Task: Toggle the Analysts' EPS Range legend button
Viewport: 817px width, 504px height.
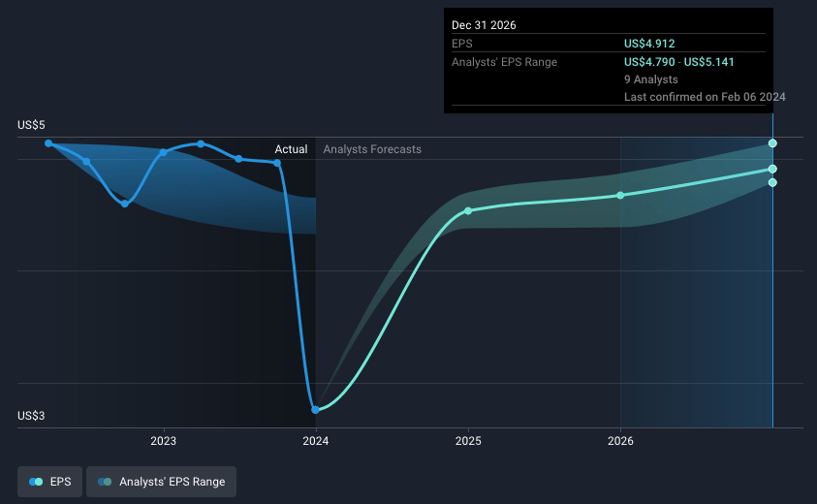Action: pos(161,482)
